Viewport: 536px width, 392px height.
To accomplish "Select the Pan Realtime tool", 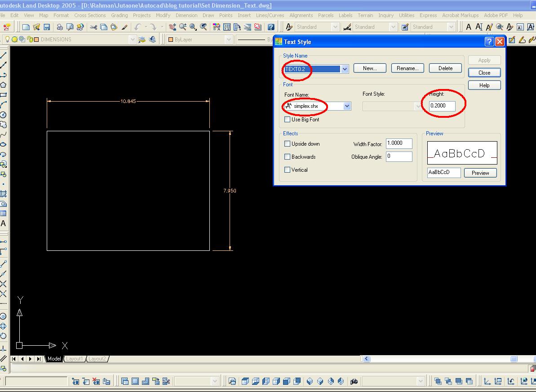I will (x=172, y=27).
